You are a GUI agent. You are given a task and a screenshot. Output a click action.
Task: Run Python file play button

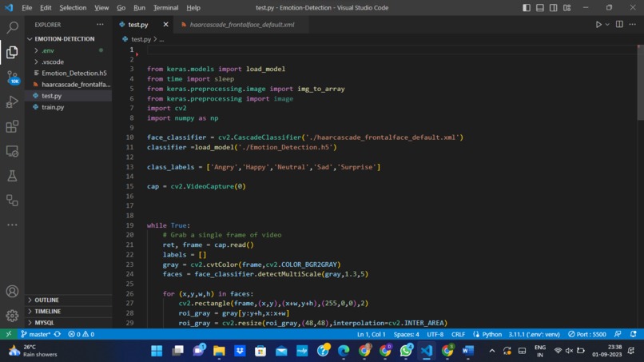[x=598, y=25]
